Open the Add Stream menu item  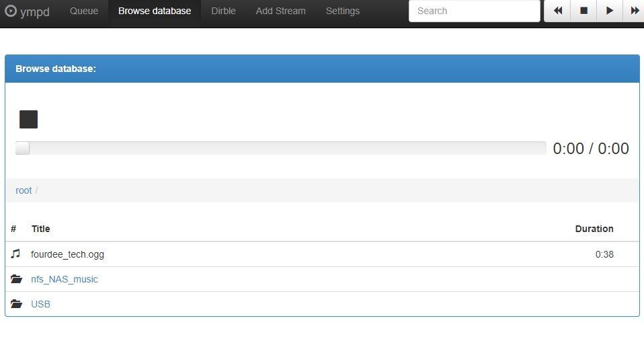[280, 11]
